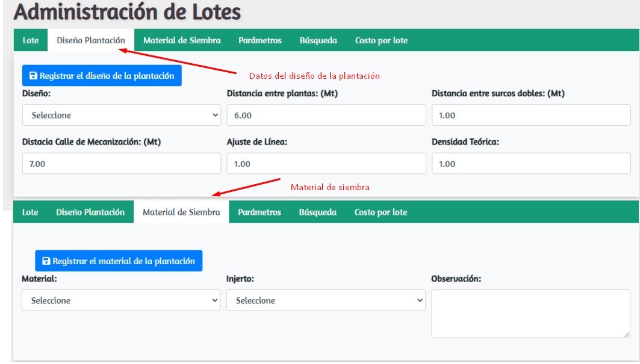The width and height of the screenshot is (640, 364).
Task: Switch to Lote tab in upper tab bar
Action: tap(31, 40)
